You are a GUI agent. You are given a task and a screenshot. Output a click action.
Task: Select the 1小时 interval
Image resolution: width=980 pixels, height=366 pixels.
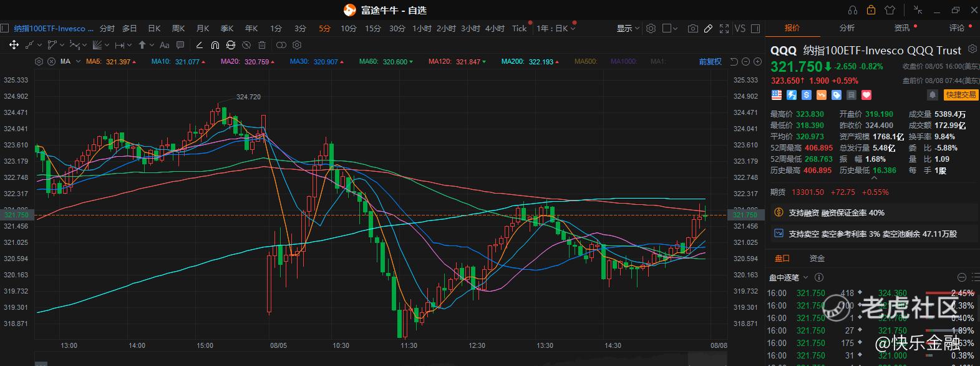click(x=422, y=28)
